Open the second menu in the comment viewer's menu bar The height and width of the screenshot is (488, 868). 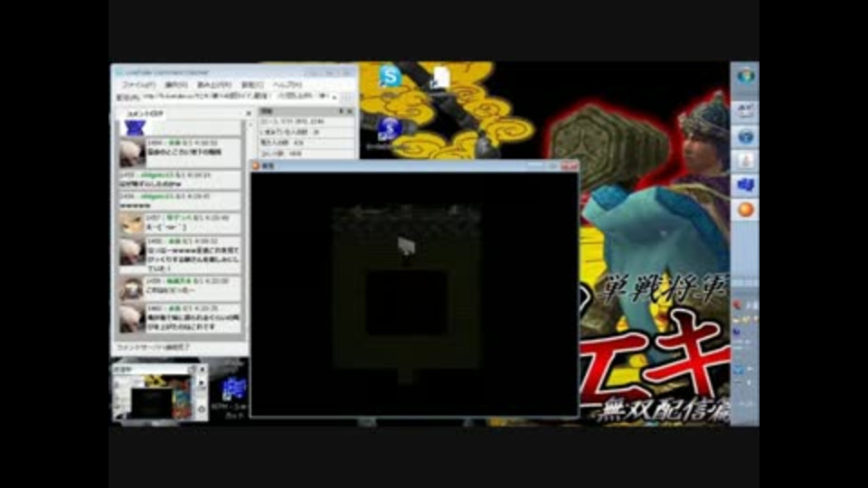pos(176,85)
